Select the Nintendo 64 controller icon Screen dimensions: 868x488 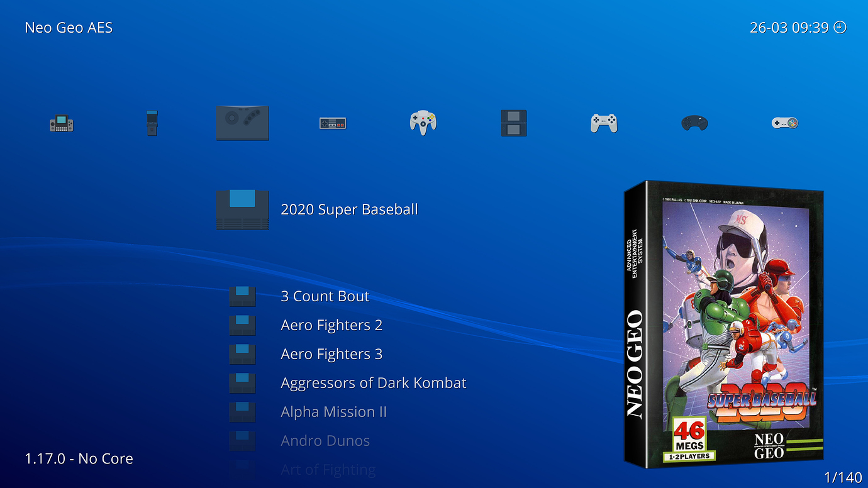[422, 122]
